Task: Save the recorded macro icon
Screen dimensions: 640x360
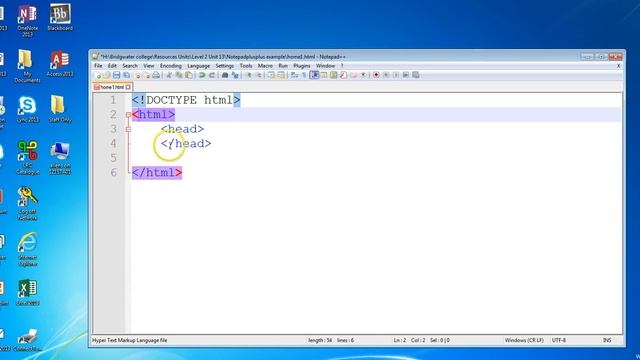Action: pos(416,75)
